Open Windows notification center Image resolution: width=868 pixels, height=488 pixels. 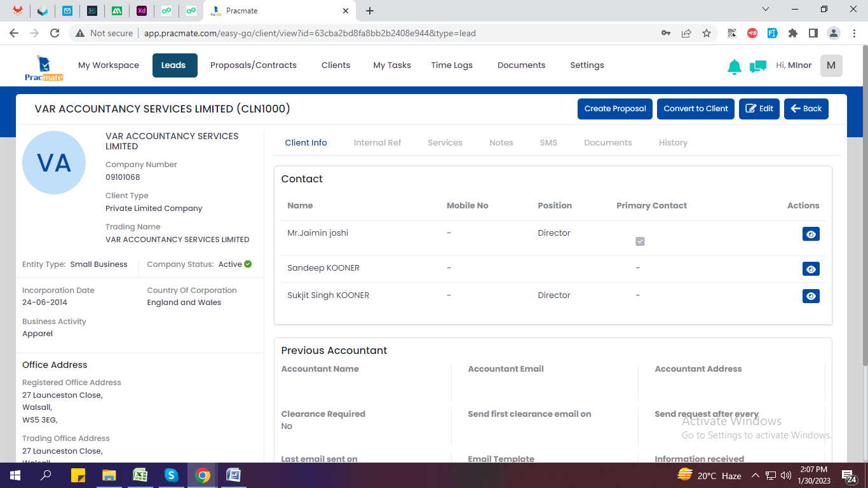[x=849, y=475]
